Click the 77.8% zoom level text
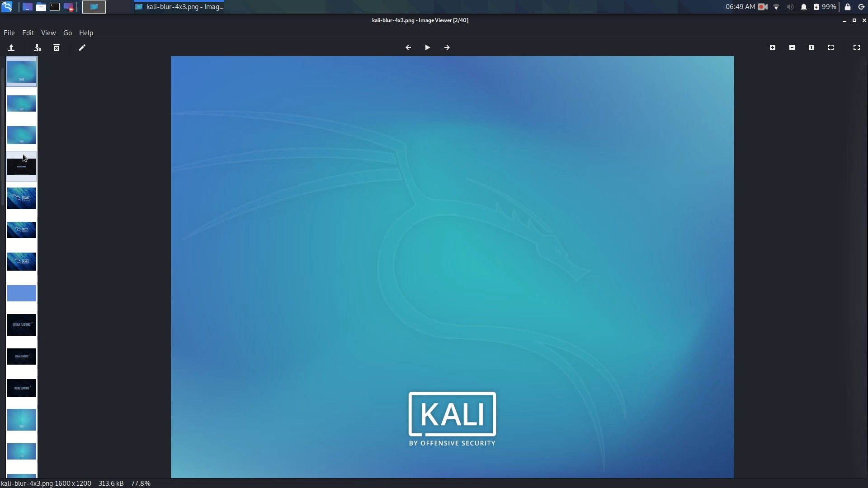The width and height of the screenshot is (868, 488). click(141, 483)
